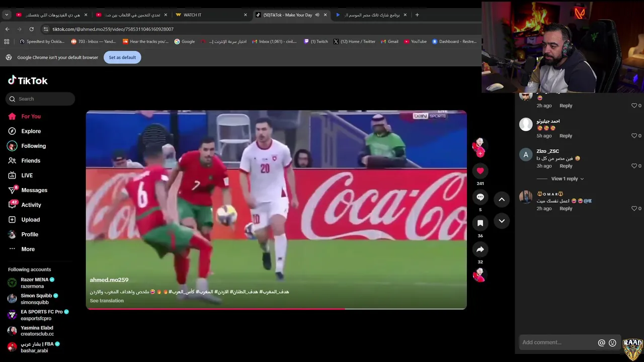
Task: Open tab search dropdown arrow
Action: coord(7,15)
